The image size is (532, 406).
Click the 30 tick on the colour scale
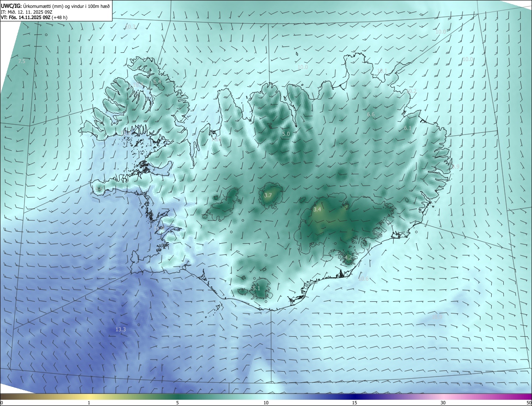(443, 403)
